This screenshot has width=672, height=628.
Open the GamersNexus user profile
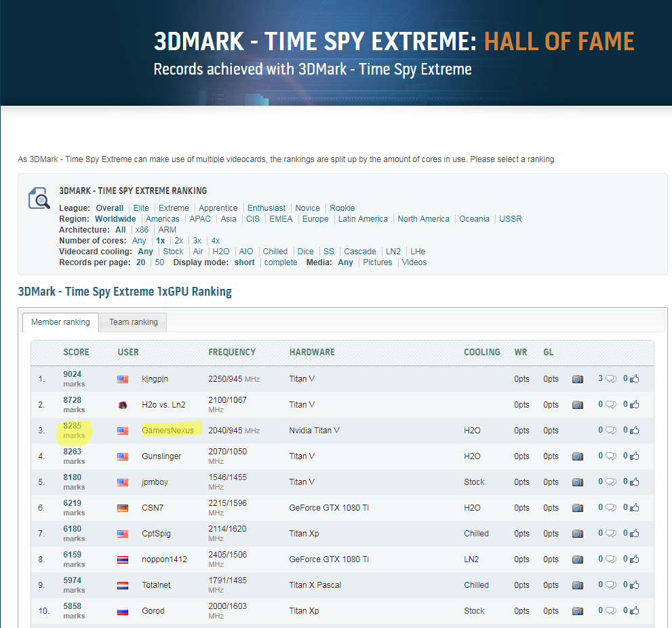(x=167, y=431)
